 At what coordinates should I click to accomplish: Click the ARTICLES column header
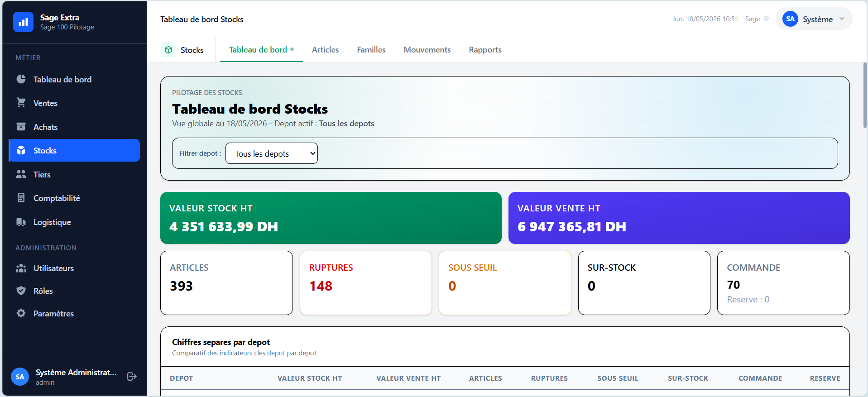point(485,378)
